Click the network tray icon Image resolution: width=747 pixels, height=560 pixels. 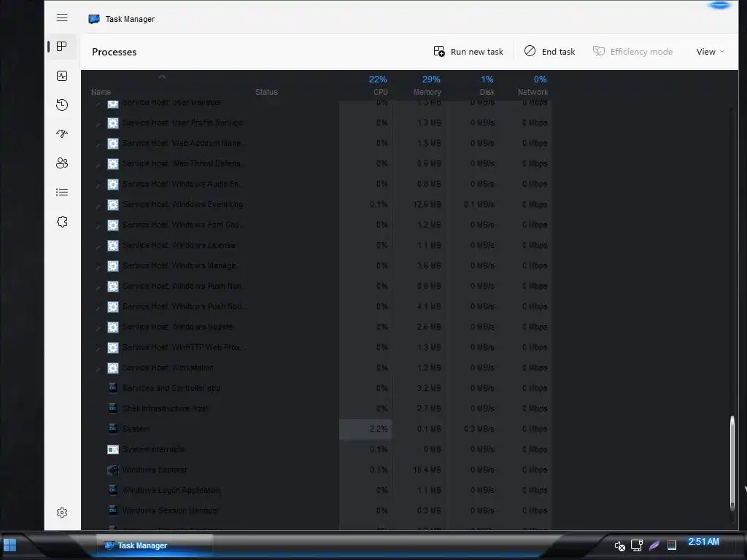click(x=636, y=545)
